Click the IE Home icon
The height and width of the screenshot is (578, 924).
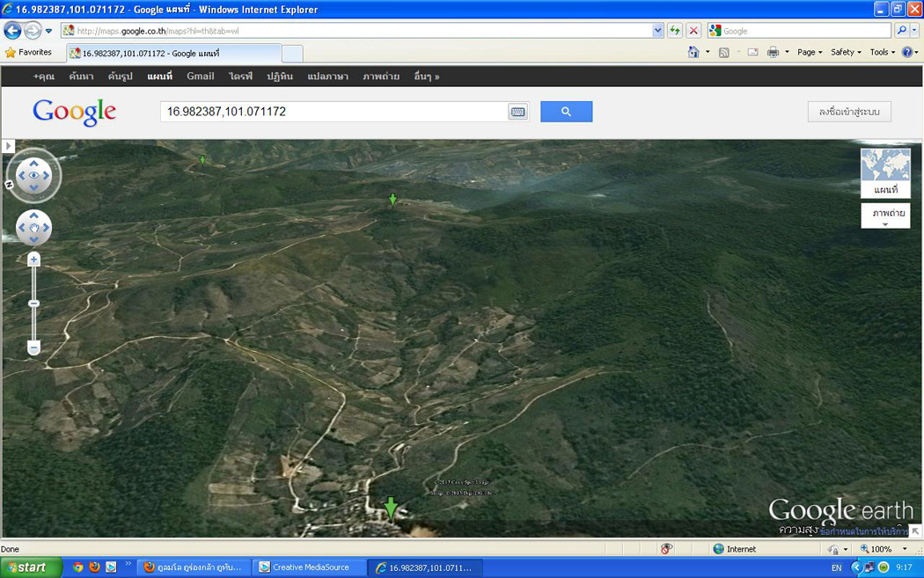coord(693,53)
